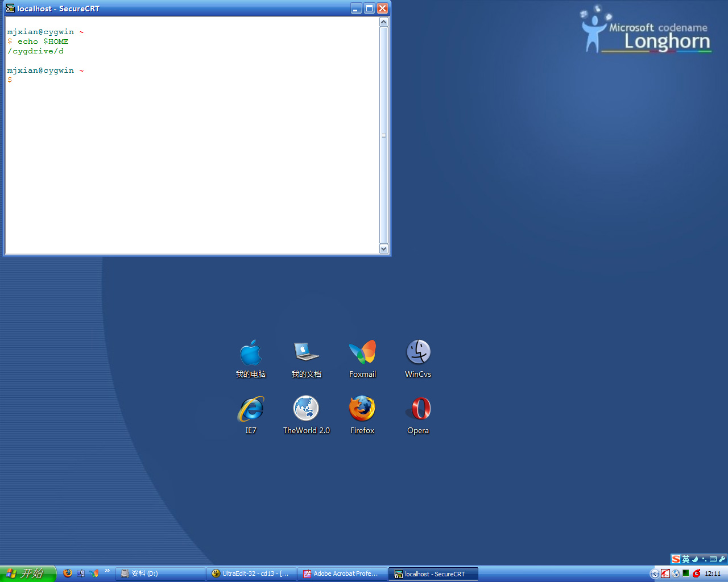Expand hidden quick launch items chevron
The height and width of the screenshot is (582, 728).
107,571
